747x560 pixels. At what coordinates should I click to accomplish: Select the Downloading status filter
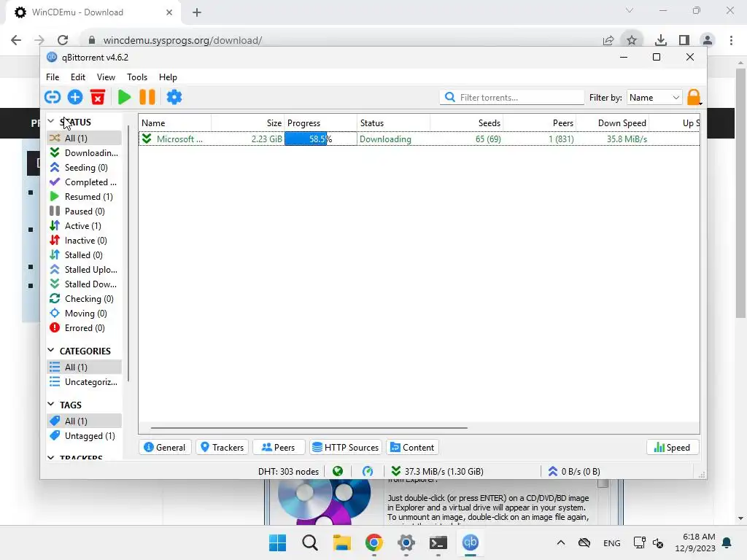click(x=85, y=153)
